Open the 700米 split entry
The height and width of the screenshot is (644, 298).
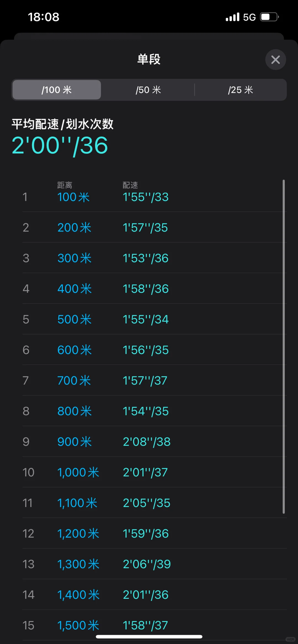click(x=155, y=380)
